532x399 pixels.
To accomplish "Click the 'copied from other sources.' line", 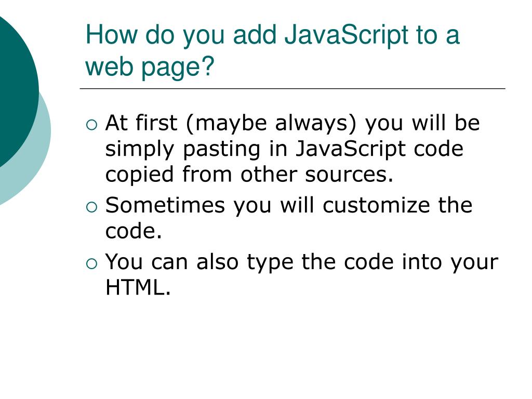I will click(249, 175).
